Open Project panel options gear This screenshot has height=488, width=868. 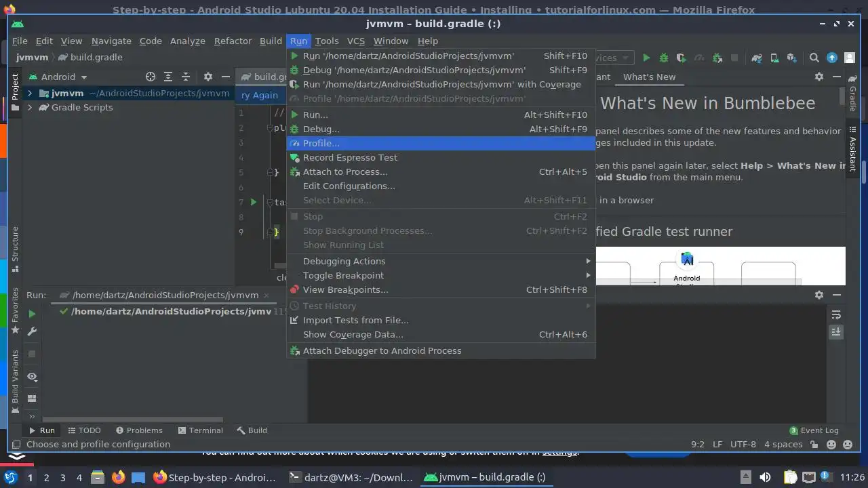208,77
